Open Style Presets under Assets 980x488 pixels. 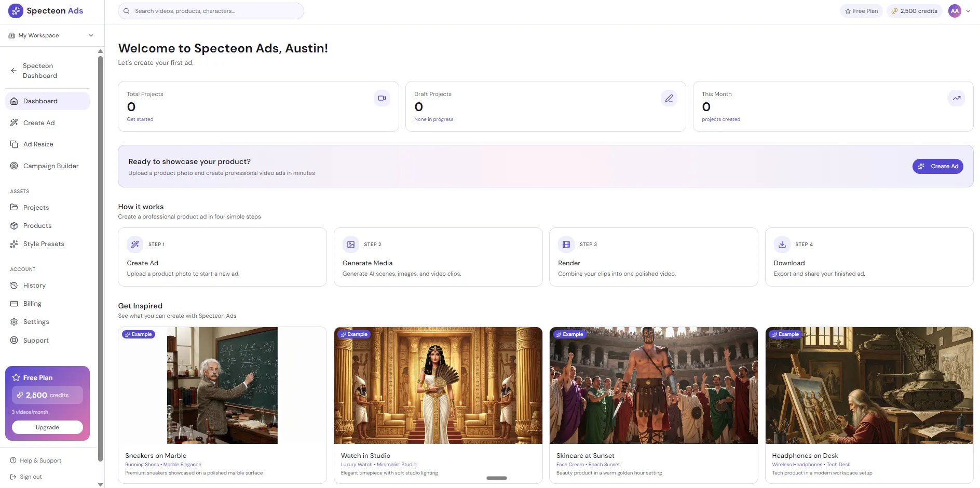[x=47, y=244]
